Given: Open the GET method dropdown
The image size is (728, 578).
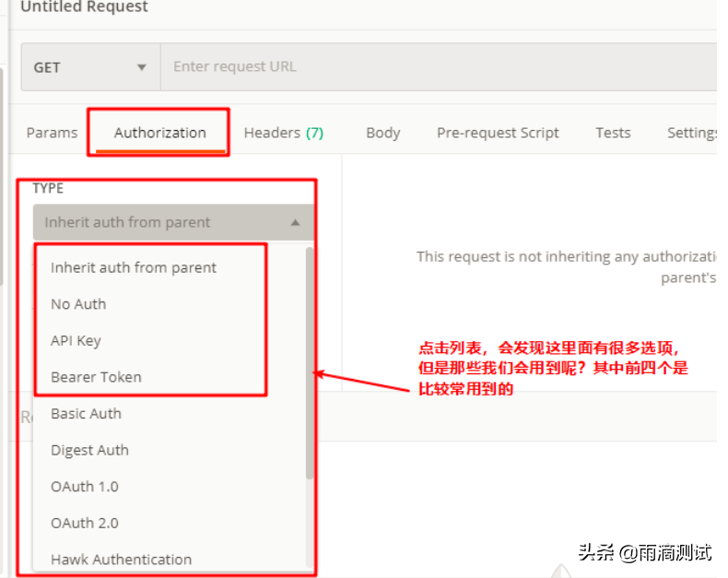Looking at the screenshot, I should [89, 67].
